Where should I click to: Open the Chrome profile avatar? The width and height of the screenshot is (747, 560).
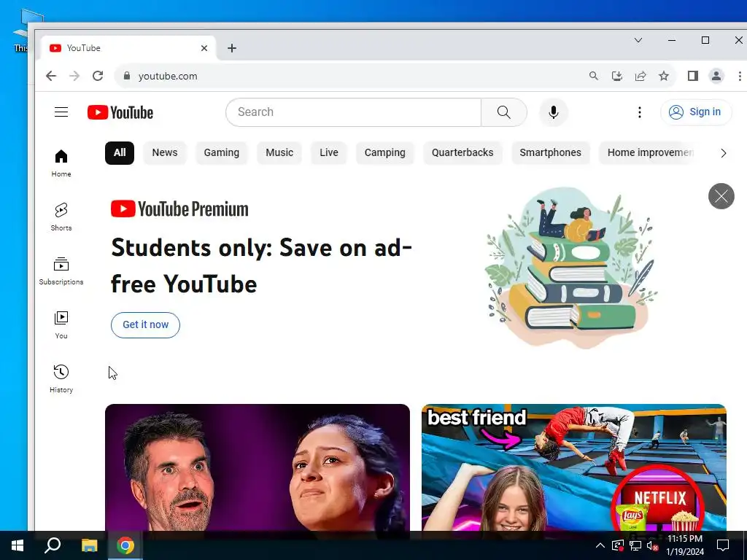point(716,76)
